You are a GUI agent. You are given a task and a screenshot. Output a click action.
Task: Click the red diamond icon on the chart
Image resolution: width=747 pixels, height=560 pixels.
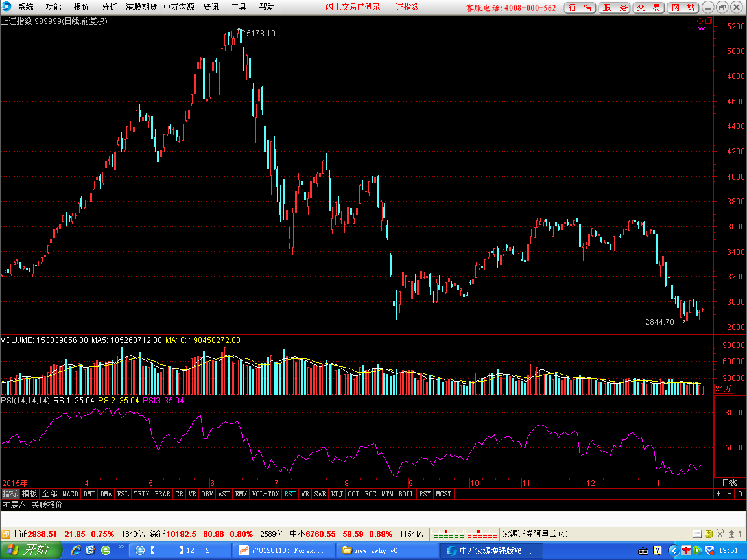click(700, 21)
